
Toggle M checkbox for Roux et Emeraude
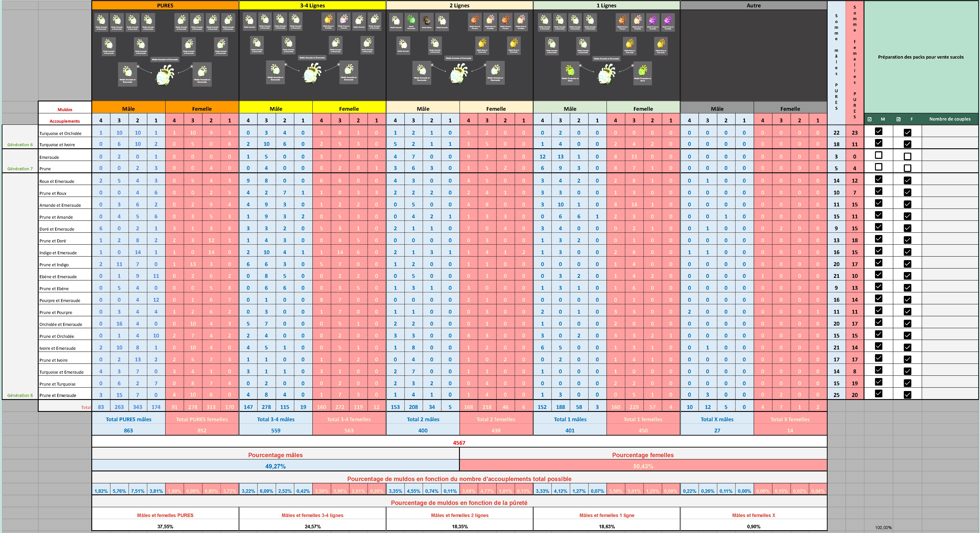pyautogui.click(x=879, y=179)
